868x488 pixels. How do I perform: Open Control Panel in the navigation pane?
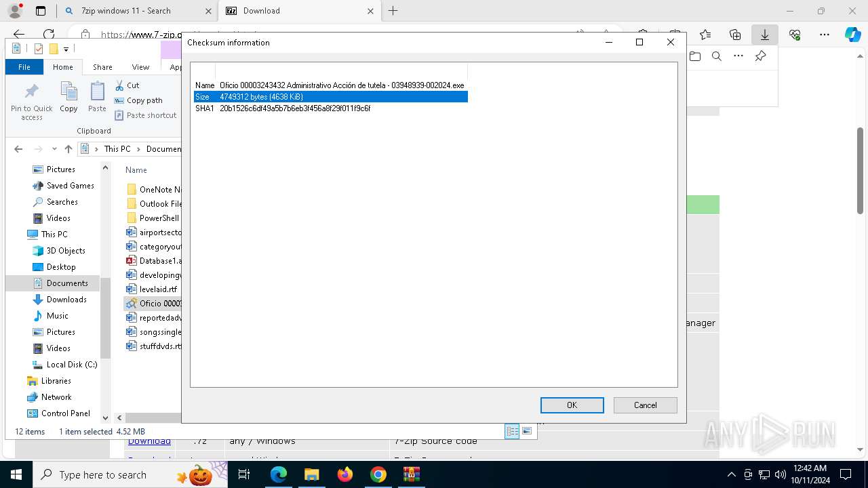(65, 413)
